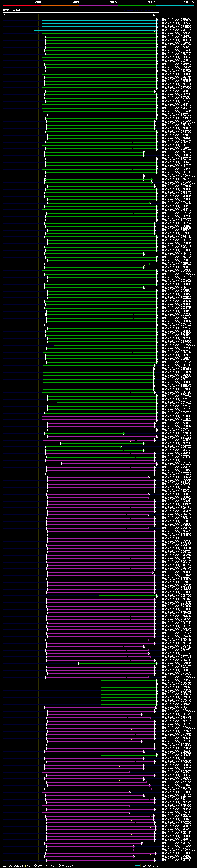Select the short green bar for Q15C49
The width and height of the screenshot is (197, 868).
tap(129, 687)
